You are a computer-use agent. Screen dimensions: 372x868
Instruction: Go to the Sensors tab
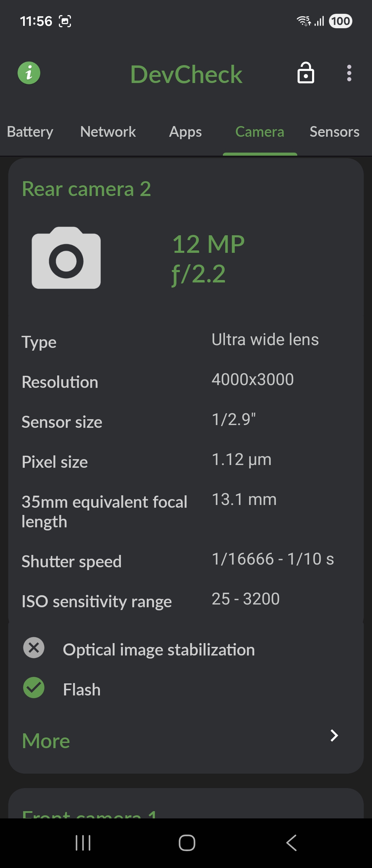point(334,132)
